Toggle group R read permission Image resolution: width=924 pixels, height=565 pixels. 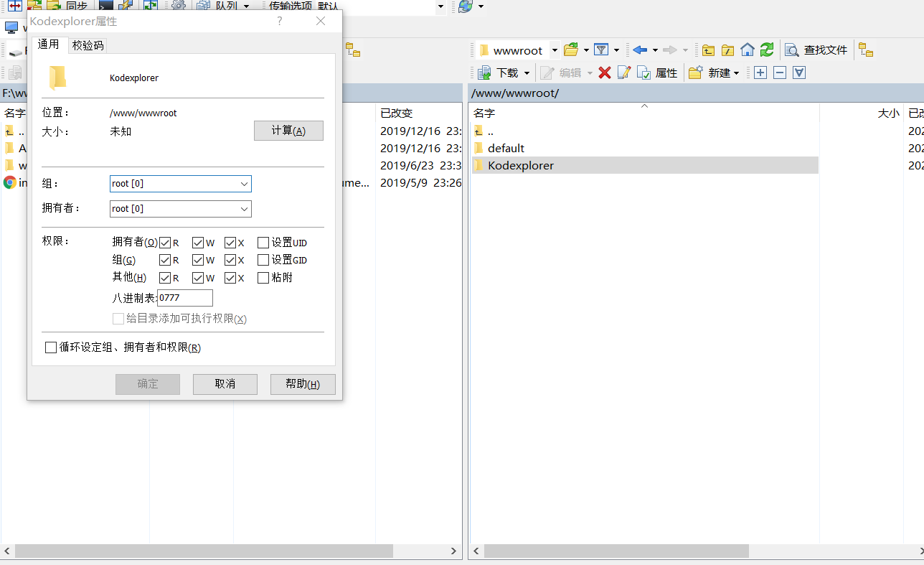pyautogui.click(x=165, y=260)
